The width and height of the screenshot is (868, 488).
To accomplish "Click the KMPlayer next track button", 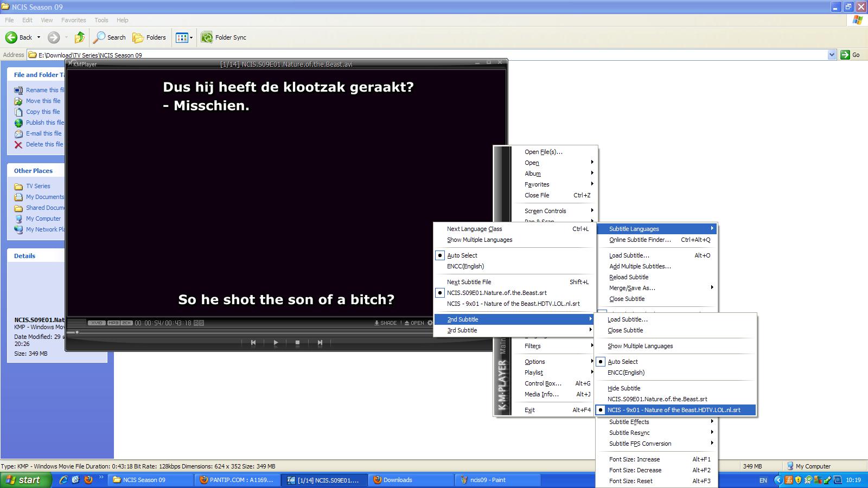I will (x=320, y=342).
